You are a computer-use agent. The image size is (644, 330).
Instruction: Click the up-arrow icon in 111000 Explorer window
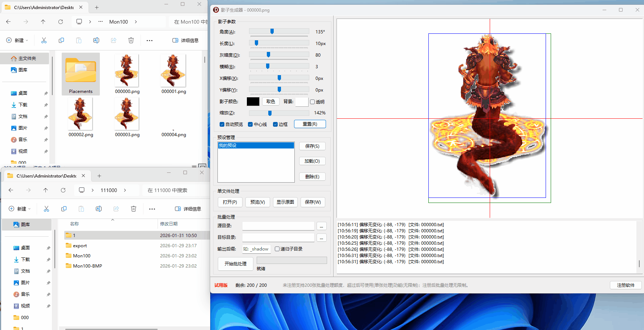point(45,190)
